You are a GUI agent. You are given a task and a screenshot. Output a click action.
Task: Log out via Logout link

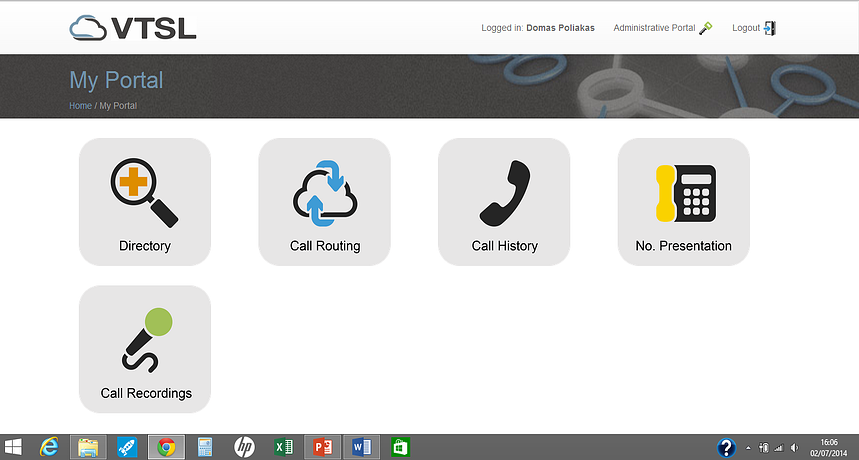746,28
